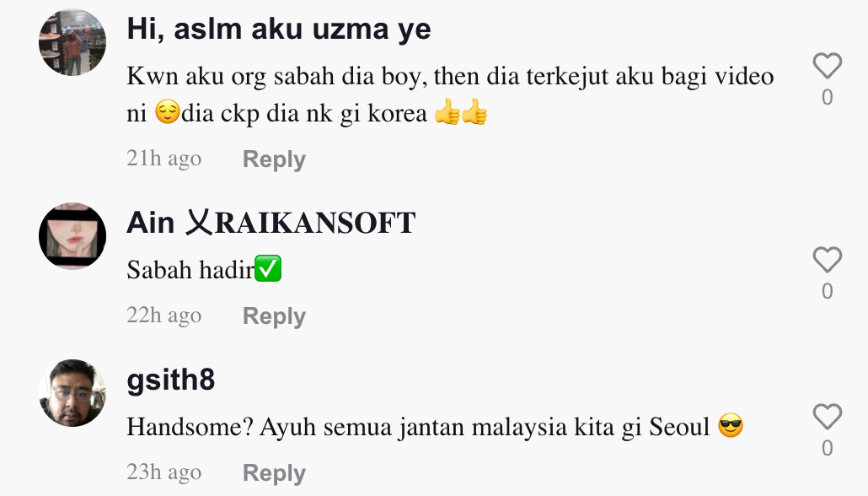Like the comment about the Sabah friend
868x496 pixels.
[x=827, y=66]
